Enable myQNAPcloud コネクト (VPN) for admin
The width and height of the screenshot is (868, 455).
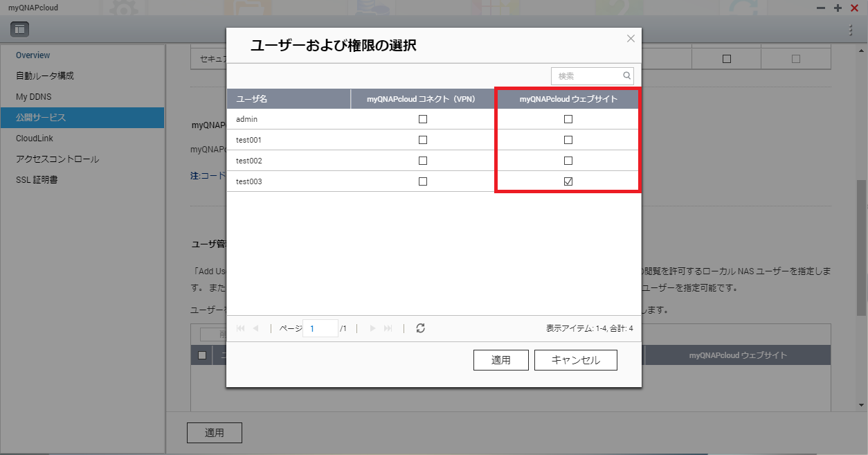(x=423, y=119)
